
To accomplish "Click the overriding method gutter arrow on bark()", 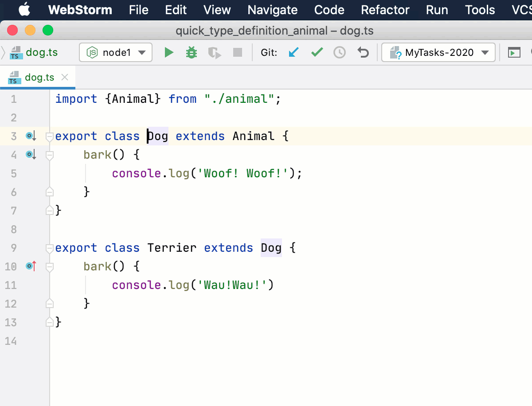I will click(30, 266).
